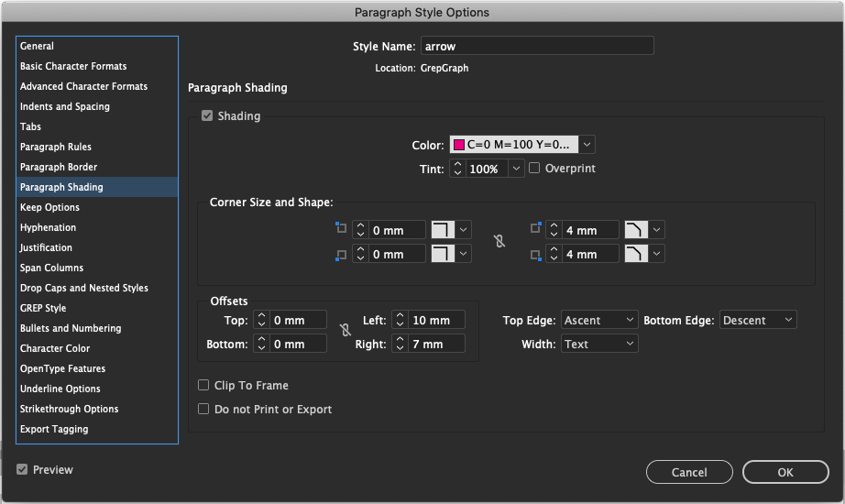The width and height of the screenshot is (845, 504).
Task: Check the Clip To Frame option
Action: [203, 385]
